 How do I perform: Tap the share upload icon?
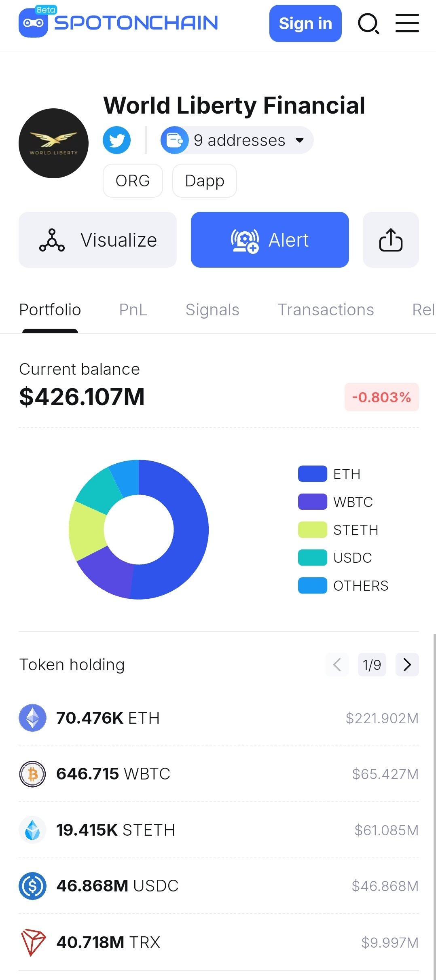tap(391, 240)
